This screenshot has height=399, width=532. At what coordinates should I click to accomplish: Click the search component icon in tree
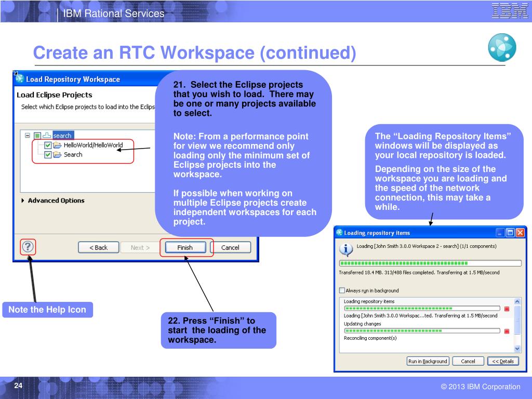click(x=47, y=136)
